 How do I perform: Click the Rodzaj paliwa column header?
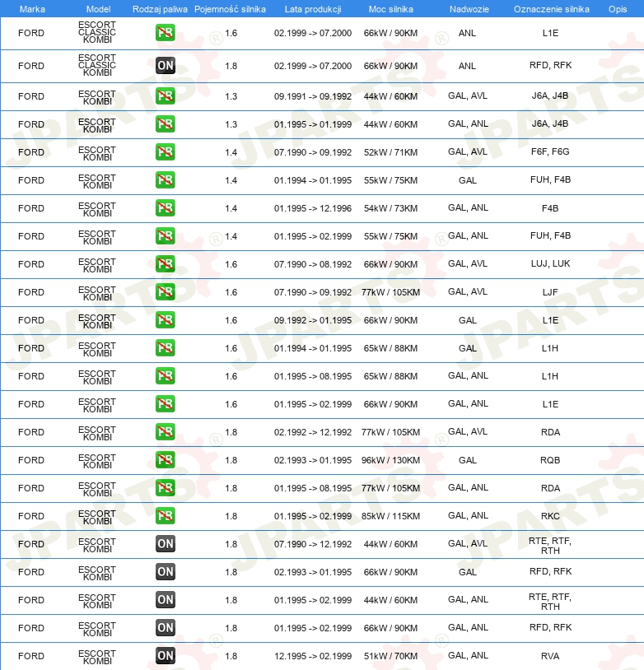[x=160, y=9]
